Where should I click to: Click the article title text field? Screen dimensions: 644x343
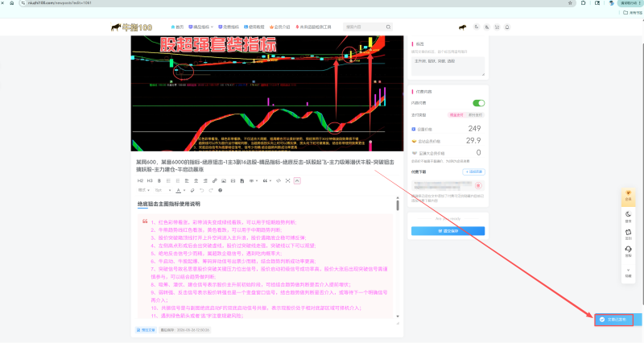[x=266, y=166]
